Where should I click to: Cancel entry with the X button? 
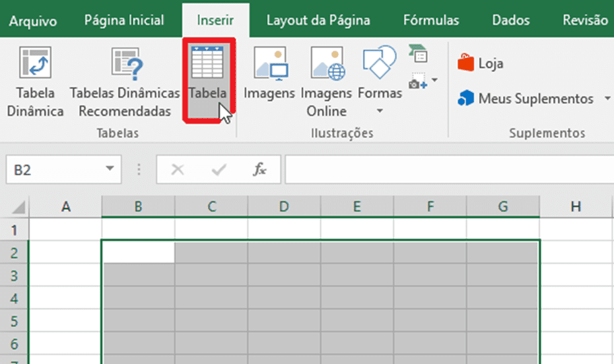(178, 169)
